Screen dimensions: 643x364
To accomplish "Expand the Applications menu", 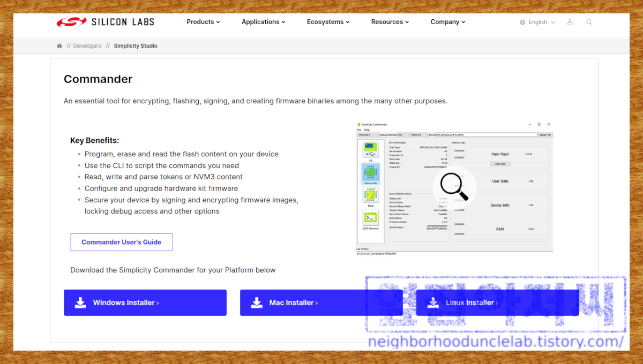I will pyautogui.click(x=263, y=22).
